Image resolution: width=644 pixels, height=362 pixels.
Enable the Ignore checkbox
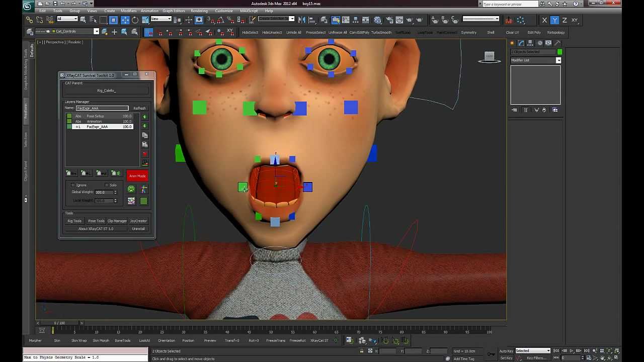pyautogui.click(x=73, y=185)
